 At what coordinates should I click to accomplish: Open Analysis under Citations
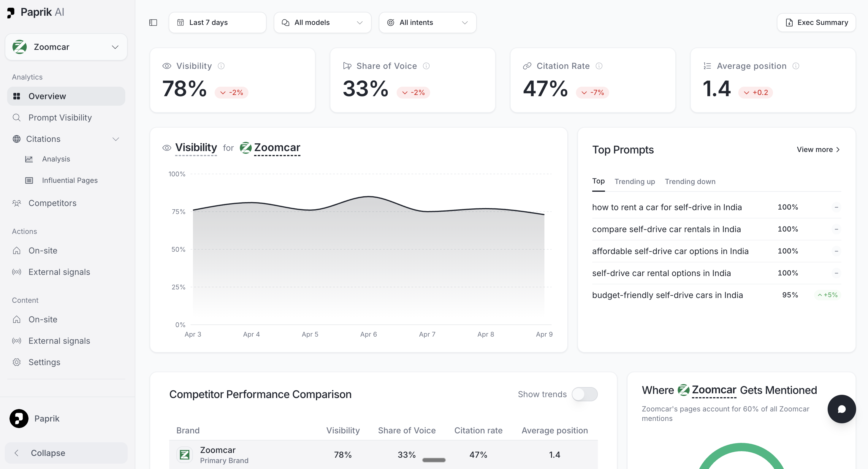pyautogui.click(x=56, y=159)
